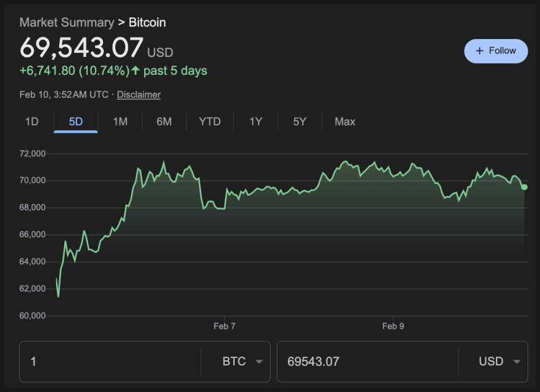This screenshot has height=392, width=540.
Task: Show the 6M chart range
Action: (164, 121)
